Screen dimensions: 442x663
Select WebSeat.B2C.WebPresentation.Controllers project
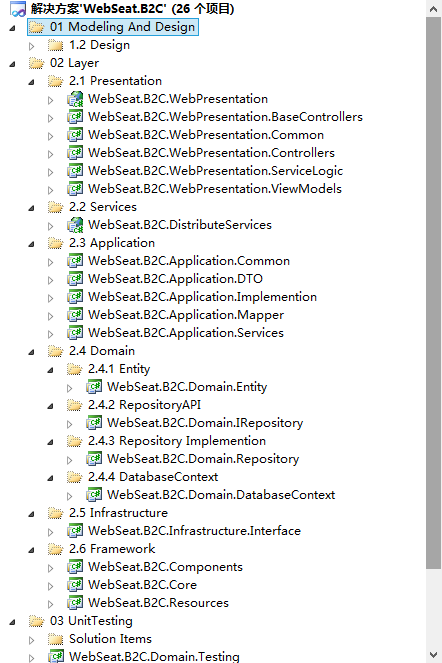pos(211,153)
